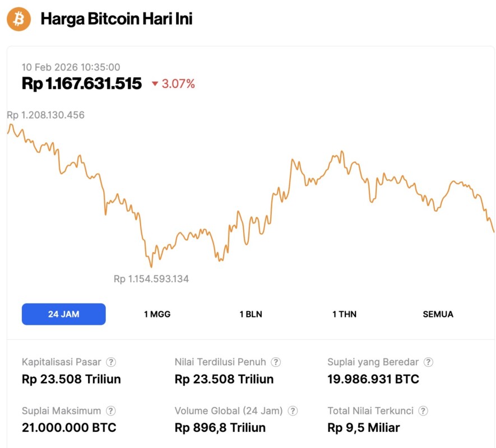
Task: Click the red down-triangle price change indicator
Action: click(155, 85)
